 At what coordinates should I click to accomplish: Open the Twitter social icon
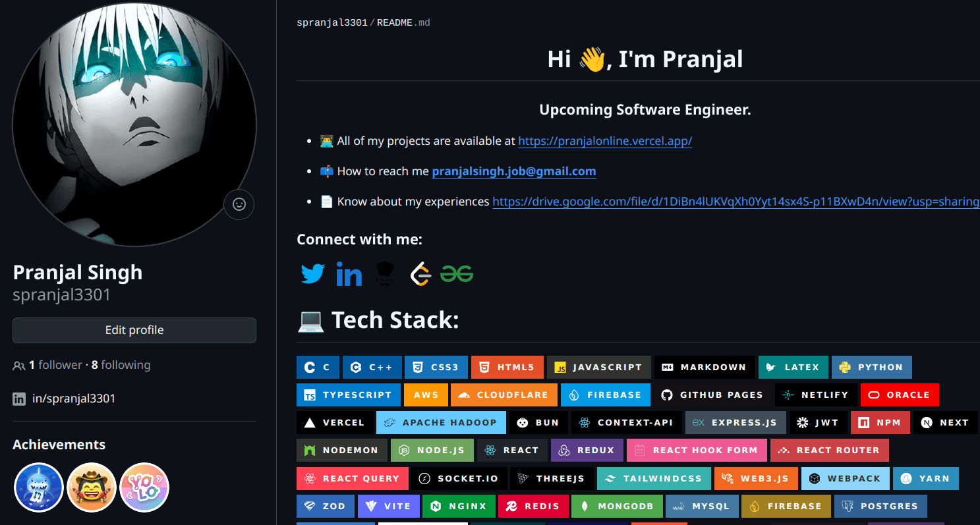point(313,273)
